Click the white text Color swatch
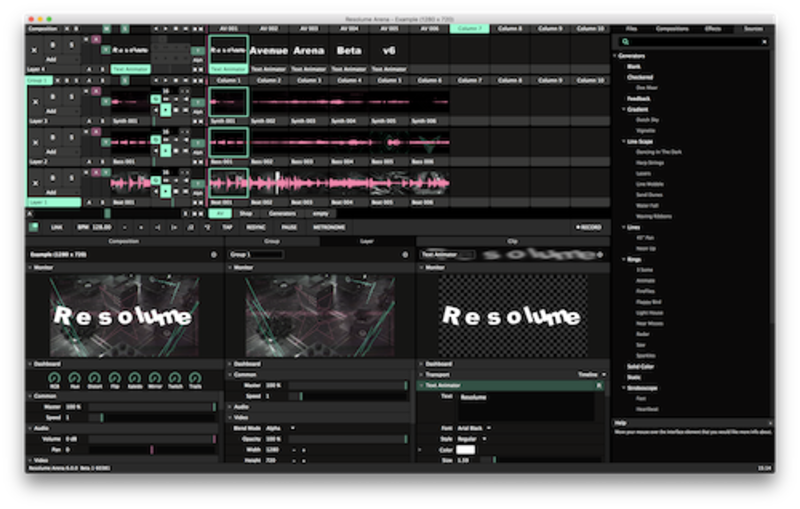This screenshot has width=800, height=509. 467,449
